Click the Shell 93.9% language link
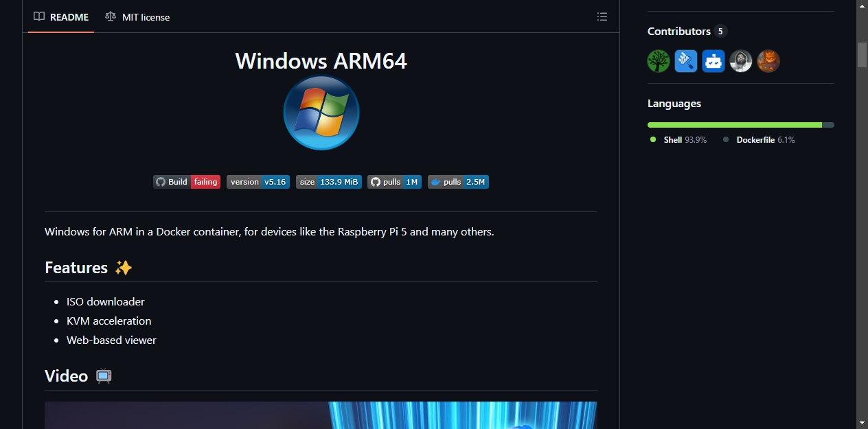Screen dimensions: 868x429 (x=678, y=139)
